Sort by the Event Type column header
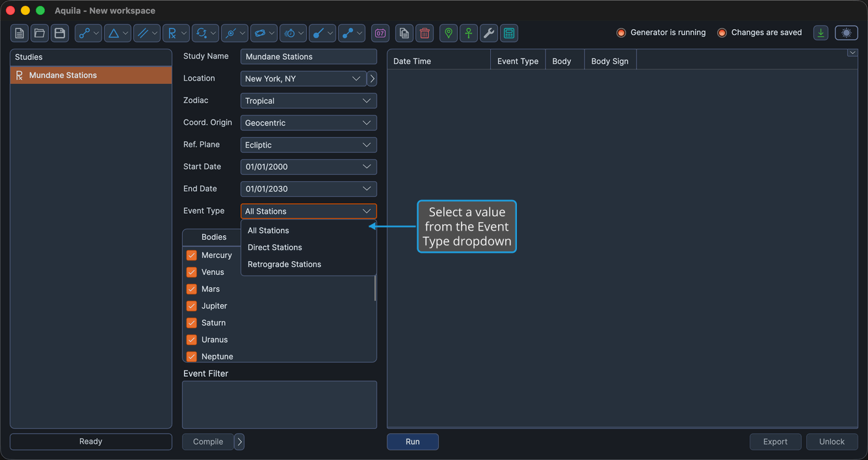 pos(518,61)
